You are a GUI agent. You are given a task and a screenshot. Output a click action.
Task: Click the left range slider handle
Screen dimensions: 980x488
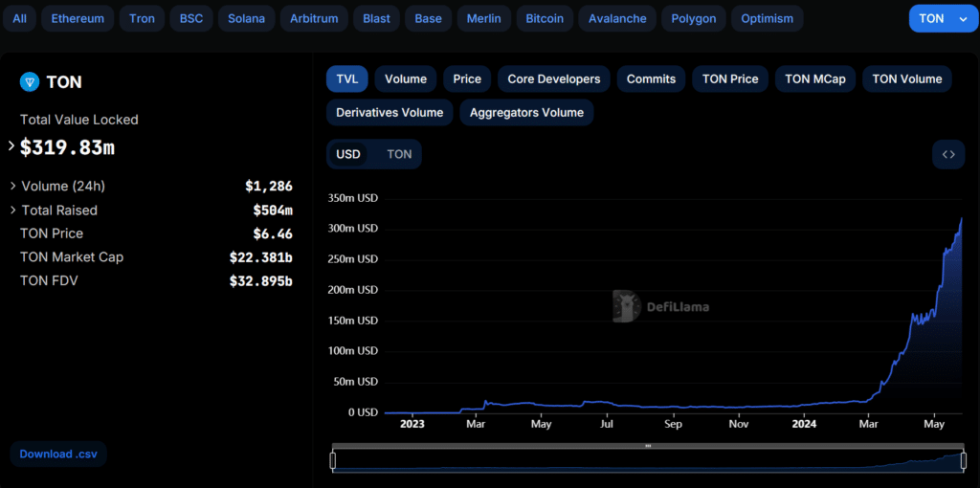pos(333,460)
